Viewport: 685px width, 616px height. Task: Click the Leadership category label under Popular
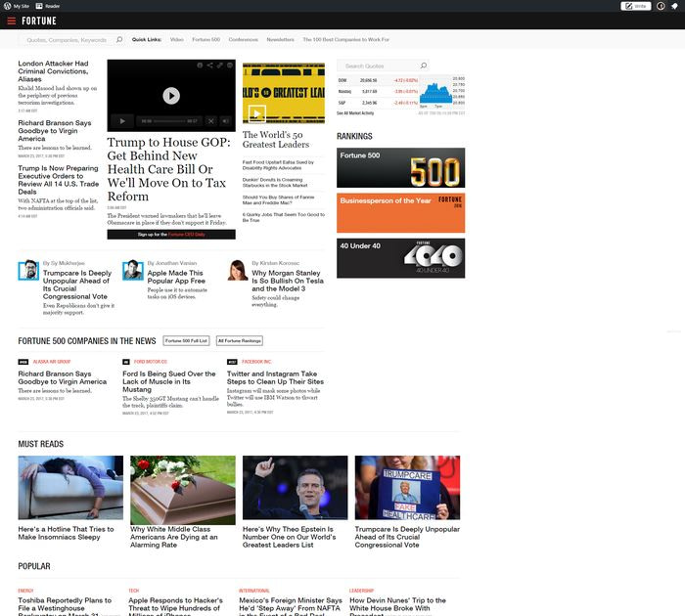[x=361, y=591]
